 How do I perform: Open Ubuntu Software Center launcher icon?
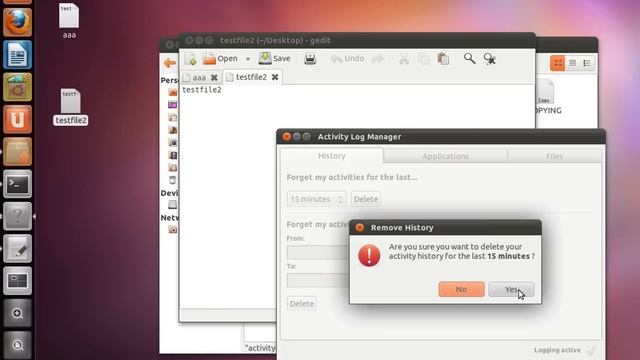coord(17,87)
